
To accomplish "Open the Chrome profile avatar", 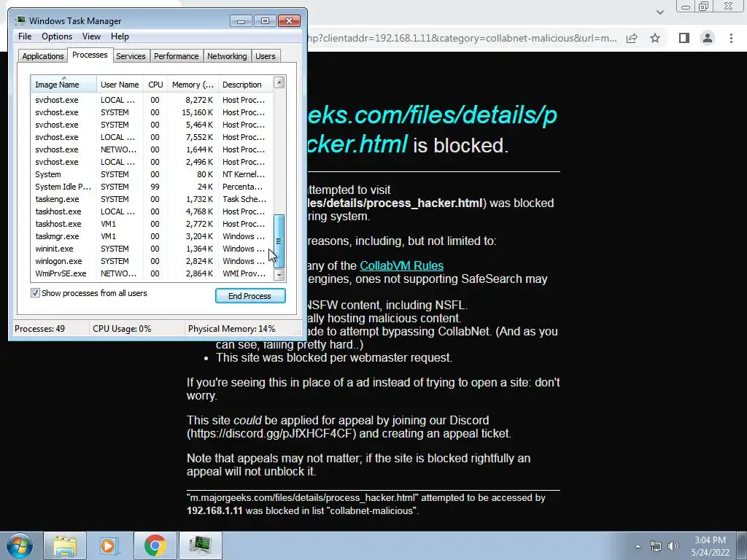I will (x=708, y=38).
